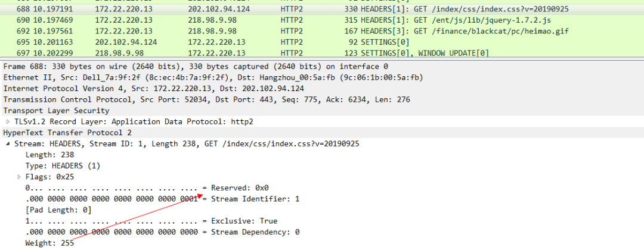Expand the TLSv1.2 Record Layer node

8,121
